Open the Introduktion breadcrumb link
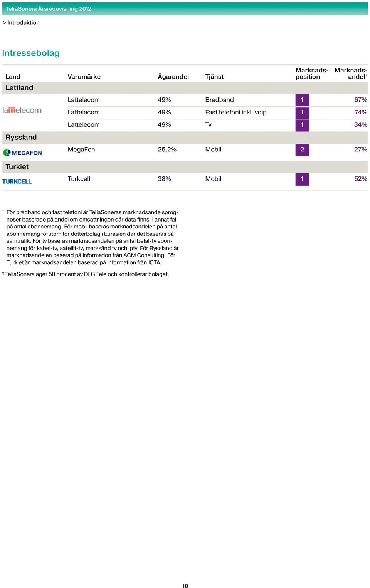370x588 pixels. pyautogui.click(x=24, y=23)
